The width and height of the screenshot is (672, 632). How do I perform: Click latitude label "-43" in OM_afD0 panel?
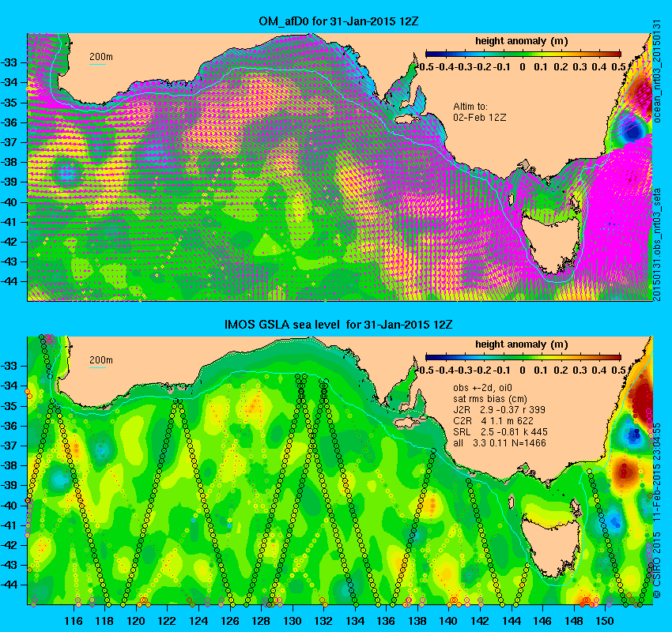(9, 261)
